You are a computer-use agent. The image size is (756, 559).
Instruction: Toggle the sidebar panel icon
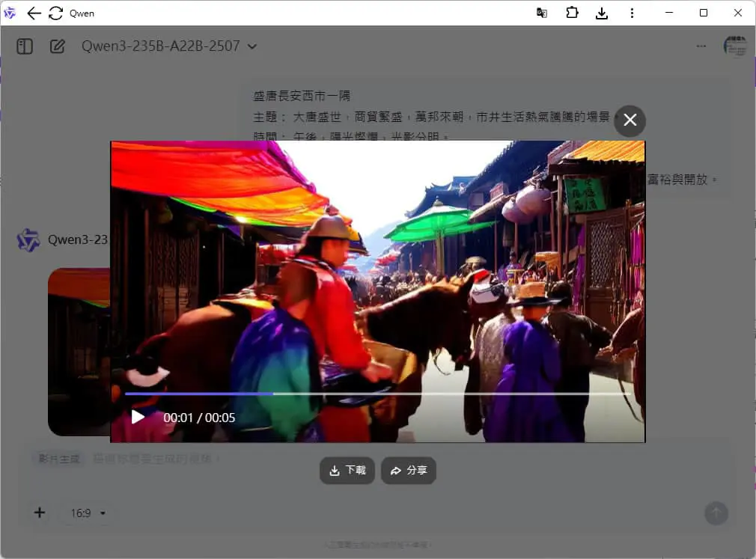25,46
